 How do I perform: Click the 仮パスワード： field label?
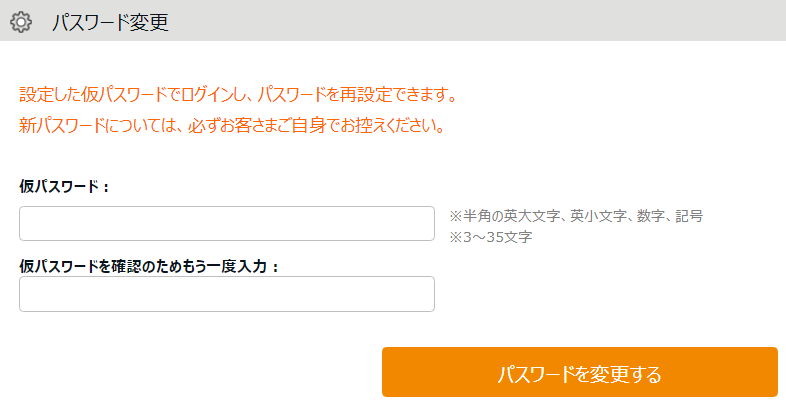pyautogui.click(x=64, y=186)
